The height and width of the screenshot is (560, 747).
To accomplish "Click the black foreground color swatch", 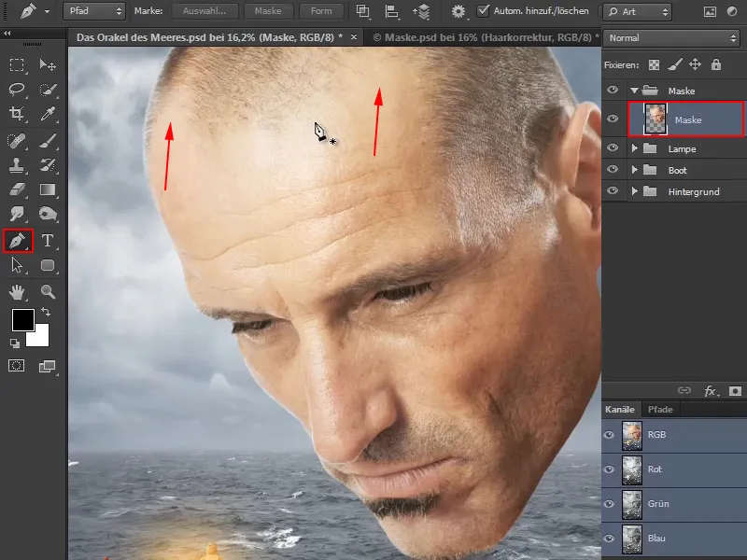I will pos(22,321).
